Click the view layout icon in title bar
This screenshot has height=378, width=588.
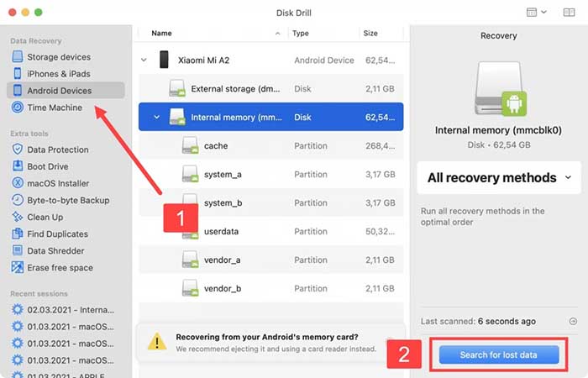[532, 13]
